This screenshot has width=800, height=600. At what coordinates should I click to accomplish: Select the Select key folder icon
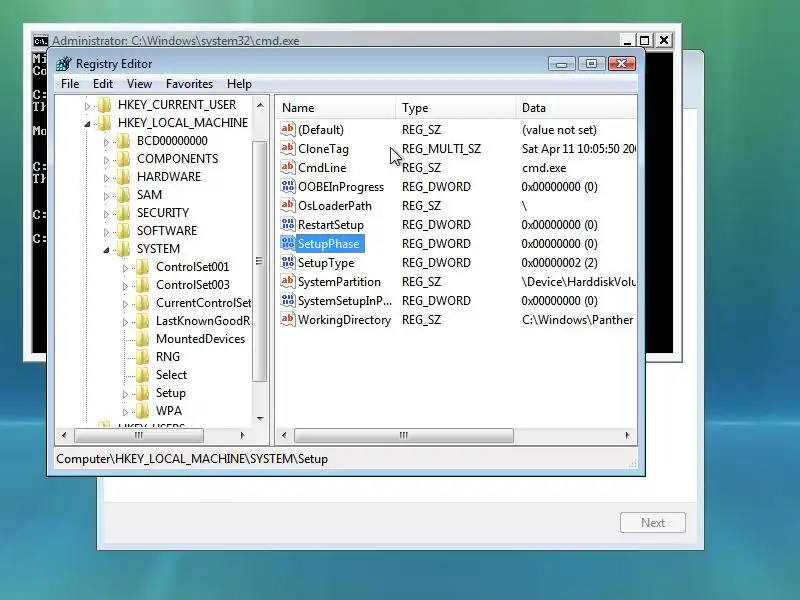[143, 375]
